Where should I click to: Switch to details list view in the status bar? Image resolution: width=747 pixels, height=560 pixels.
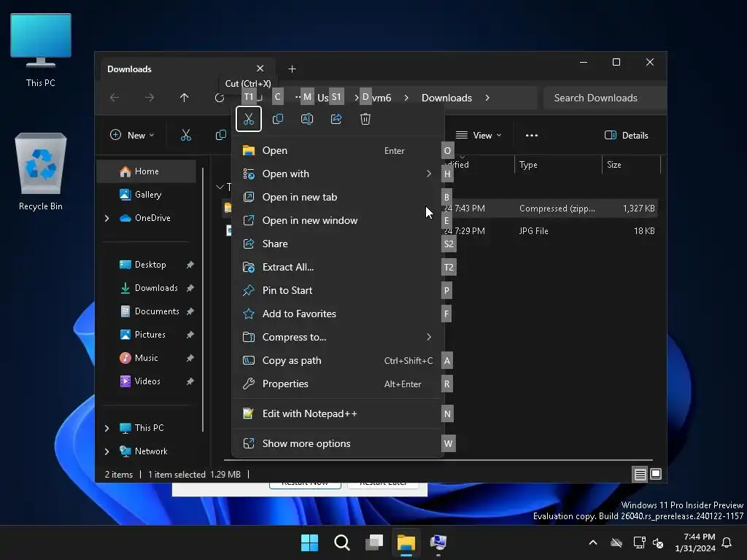640,474
